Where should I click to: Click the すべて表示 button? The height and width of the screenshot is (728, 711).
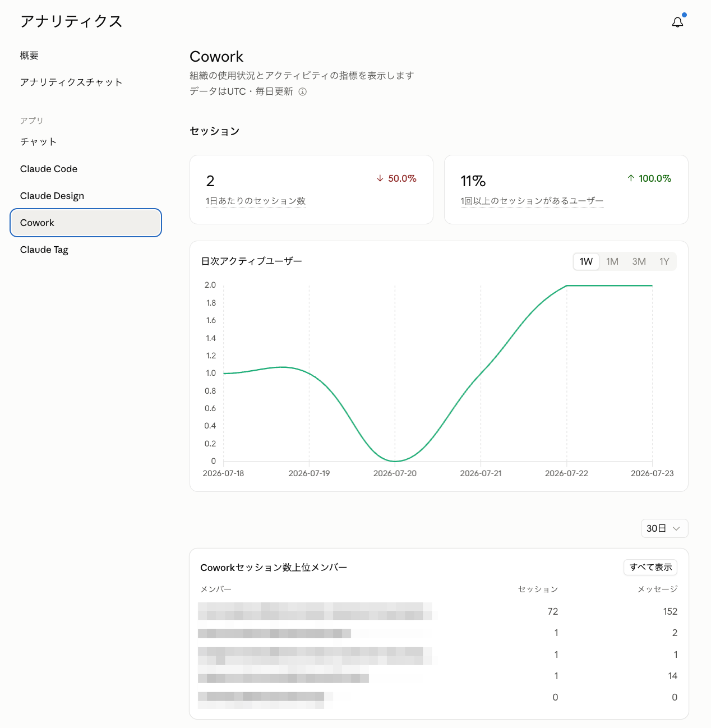coord(650,567)
